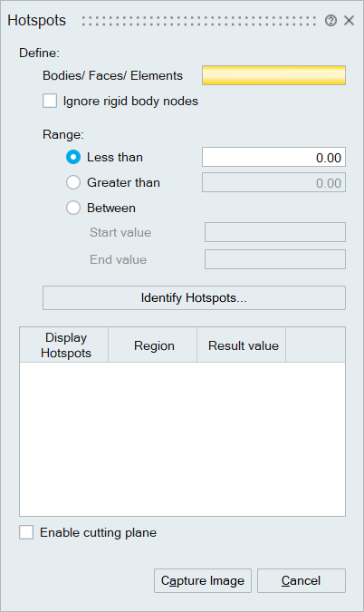Tick the Enable cutting plane checkbox

click(x=26, y=532)
